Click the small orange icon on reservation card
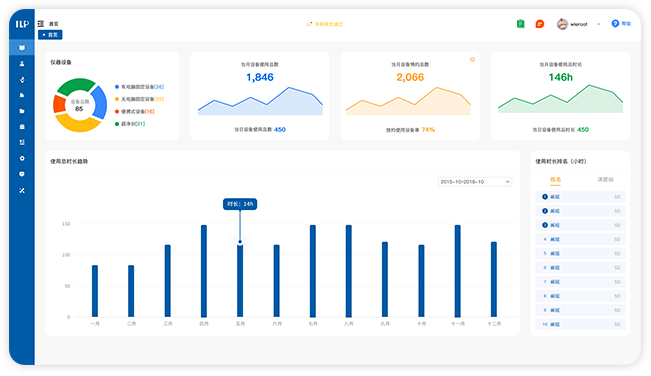Viewport: 651px width, 376px height. click(472, 59)
